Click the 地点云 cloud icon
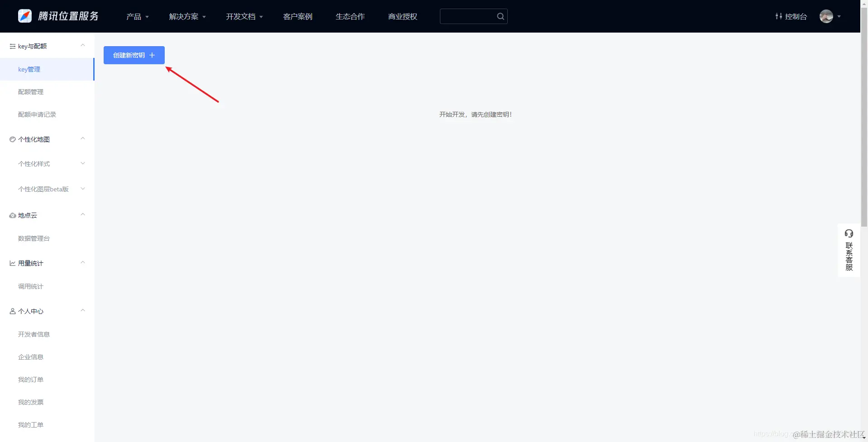Screen dimensions: 868x442 12,215
